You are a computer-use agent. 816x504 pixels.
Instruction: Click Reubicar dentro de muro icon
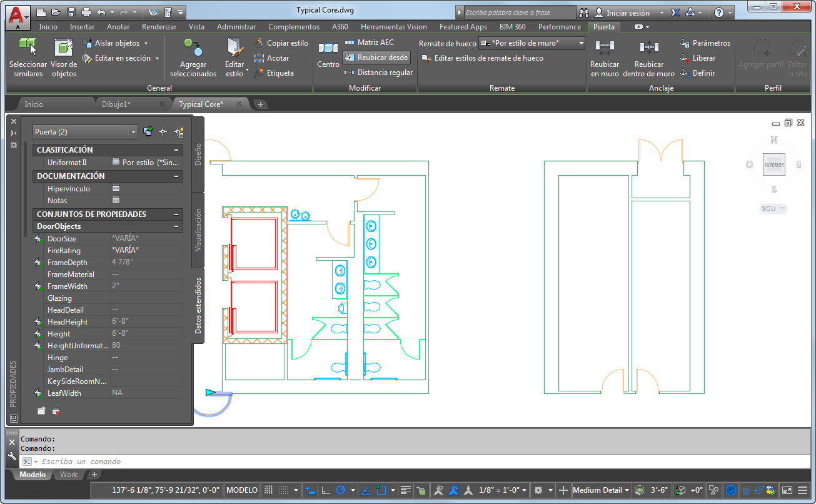coord(648,48)
